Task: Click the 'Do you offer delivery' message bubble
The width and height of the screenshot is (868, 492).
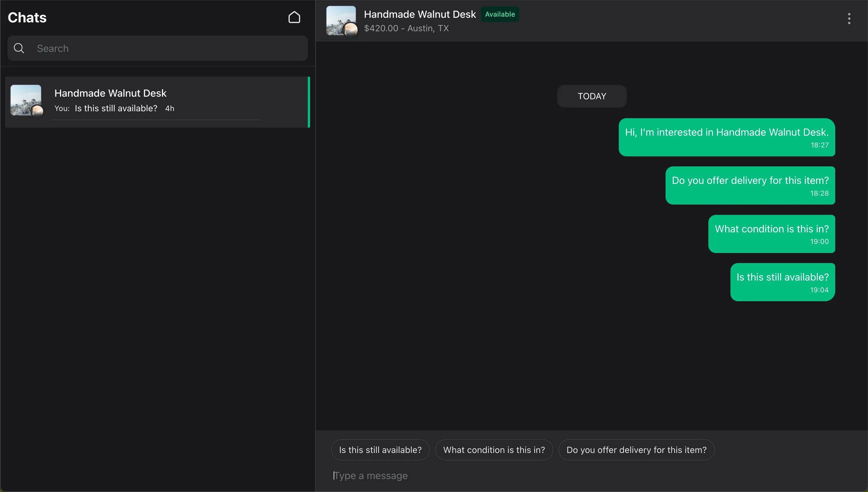Action: pos(750,186)
